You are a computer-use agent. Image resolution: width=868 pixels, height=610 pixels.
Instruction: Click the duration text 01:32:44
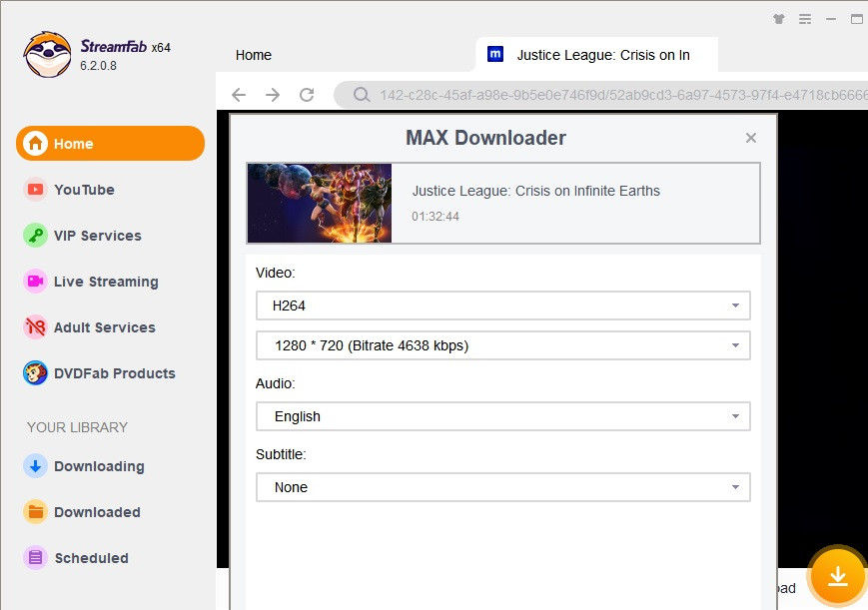[435, 217]
